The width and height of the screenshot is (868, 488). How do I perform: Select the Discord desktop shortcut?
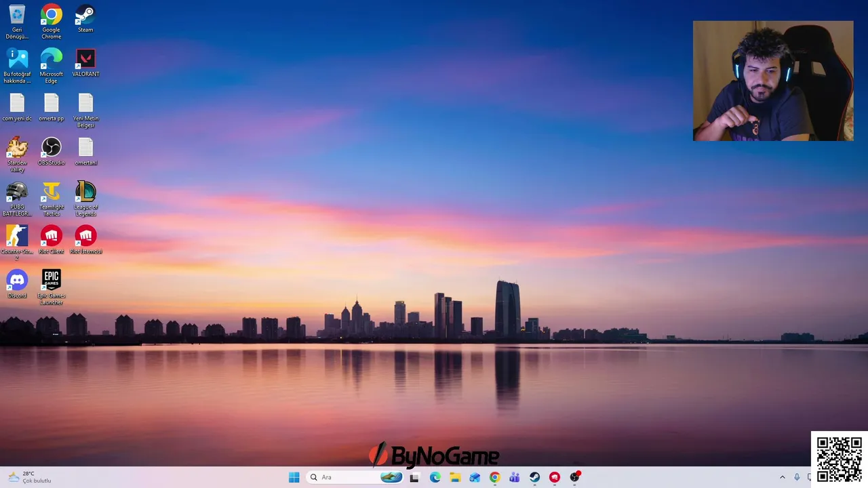click(17, 285)
